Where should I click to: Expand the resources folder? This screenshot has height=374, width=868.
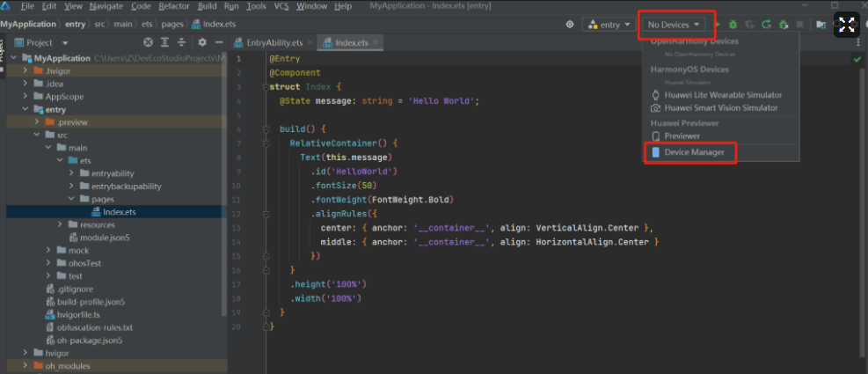[61, 224]
